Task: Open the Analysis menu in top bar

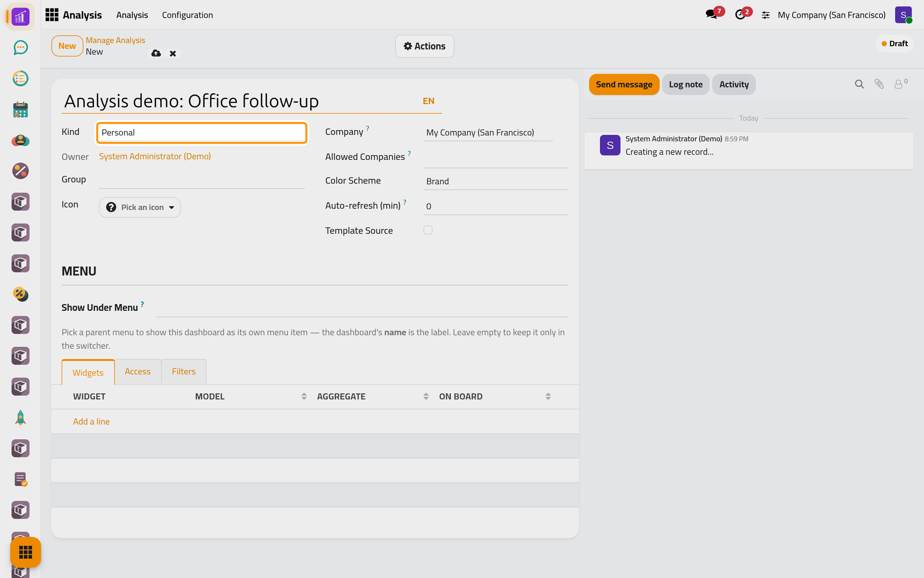Action: click(132, 15)
